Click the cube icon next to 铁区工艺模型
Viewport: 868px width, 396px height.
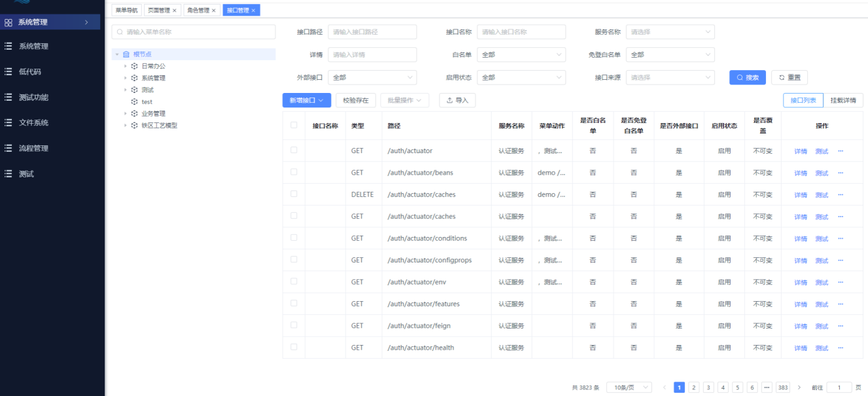tap(135, 125)
